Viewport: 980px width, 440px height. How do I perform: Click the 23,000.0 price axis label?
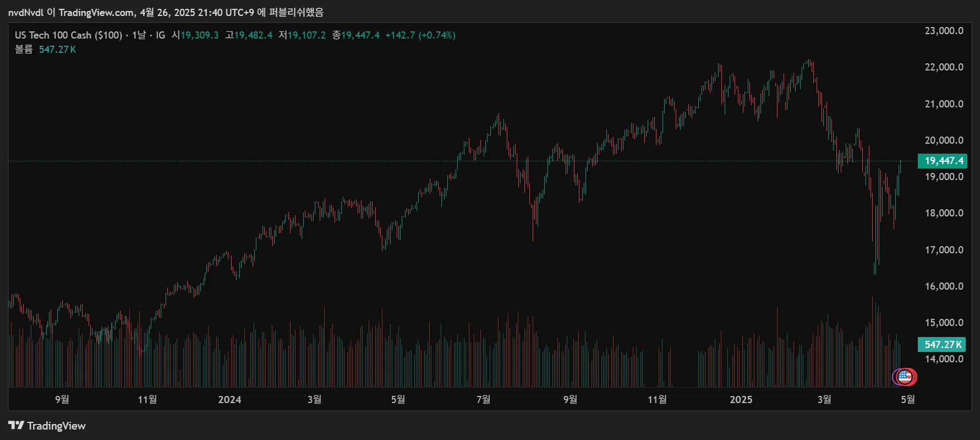pos(944,31)
